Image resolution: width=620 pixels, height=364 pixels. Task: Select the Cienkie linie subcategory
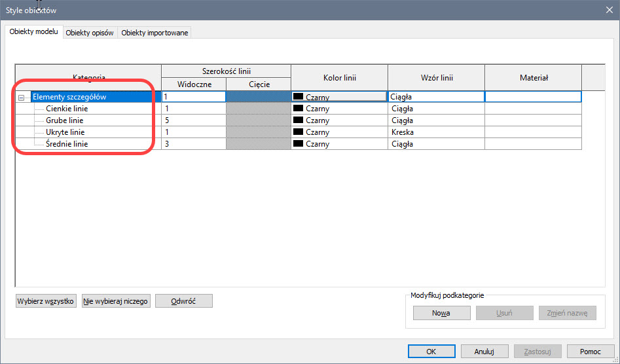pos(67,109)
